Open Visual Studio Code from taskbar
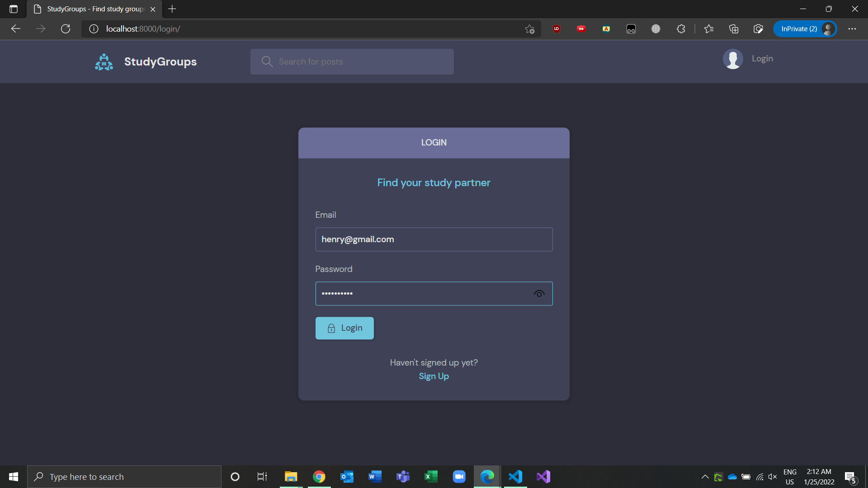 [515, 477]
